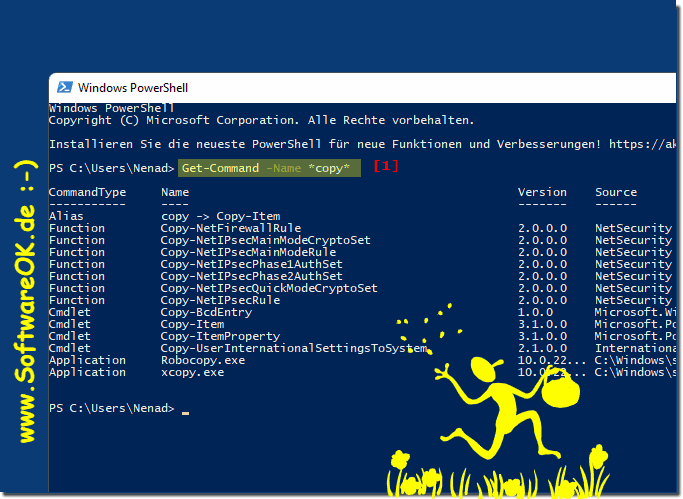Select Copy-NetIPsecPhase2AuthSet entry
683x499 pixels.
point(252,276)
